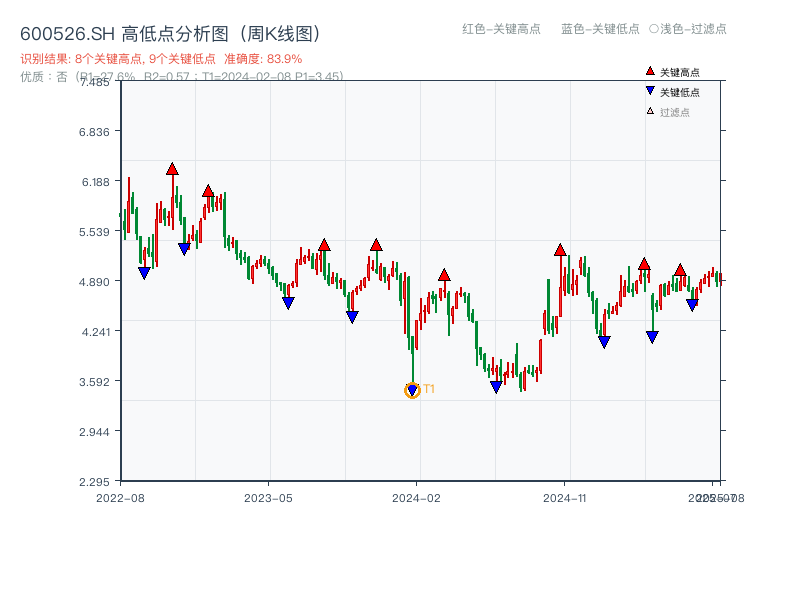
Task: Click the blue triangle icon beside 关键低点 legend
Action: 650,91
